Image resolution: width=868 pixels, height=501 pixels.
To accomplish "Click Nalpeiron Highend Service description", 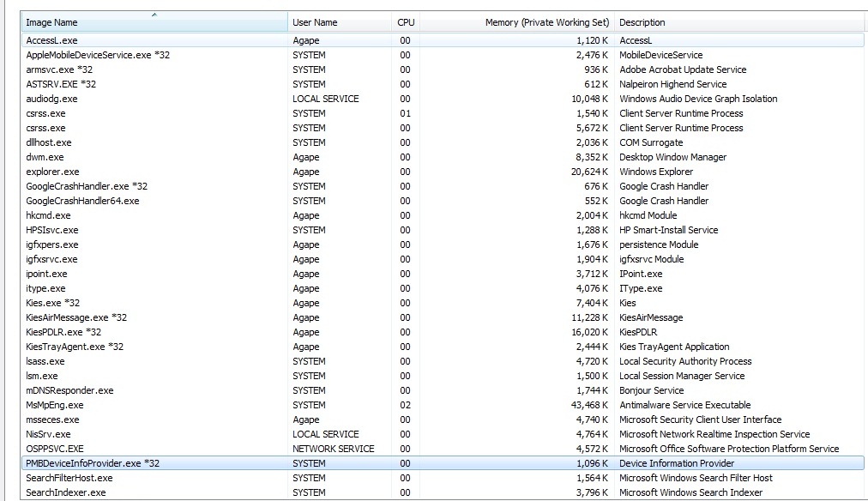I will point(672,84).
